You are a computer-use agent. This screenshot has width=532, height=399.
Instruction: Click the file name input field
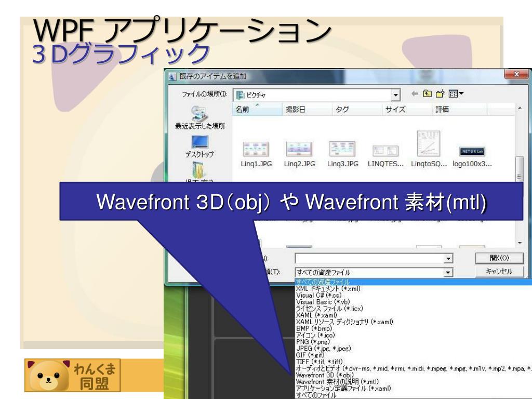369,259
